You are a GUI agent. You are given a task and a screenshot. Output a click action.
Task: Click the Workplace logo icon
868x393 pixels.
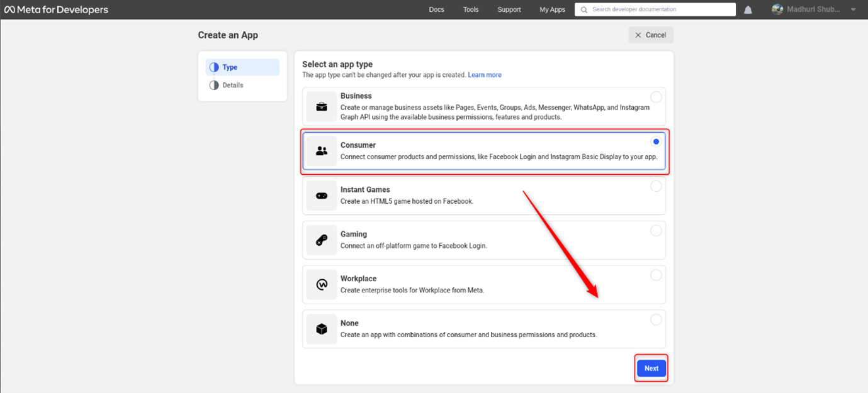pyautogui.click(x=322, y=284)
